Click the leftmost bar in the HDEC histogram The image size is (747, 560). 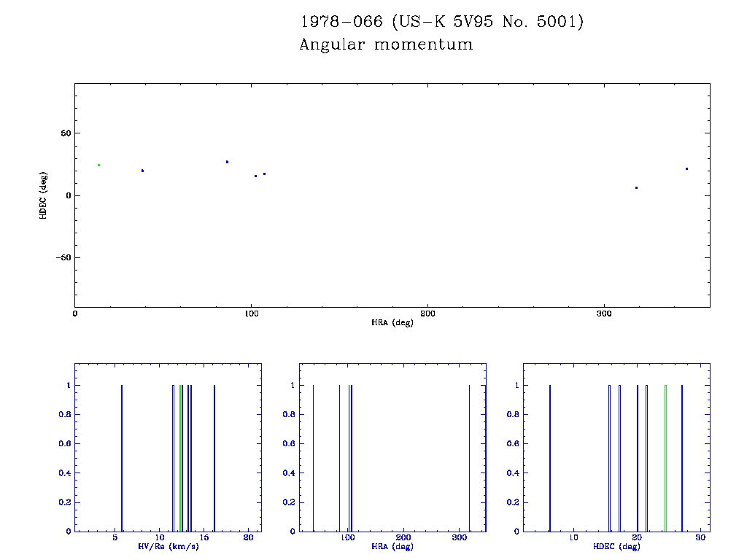tap(549, 458)
